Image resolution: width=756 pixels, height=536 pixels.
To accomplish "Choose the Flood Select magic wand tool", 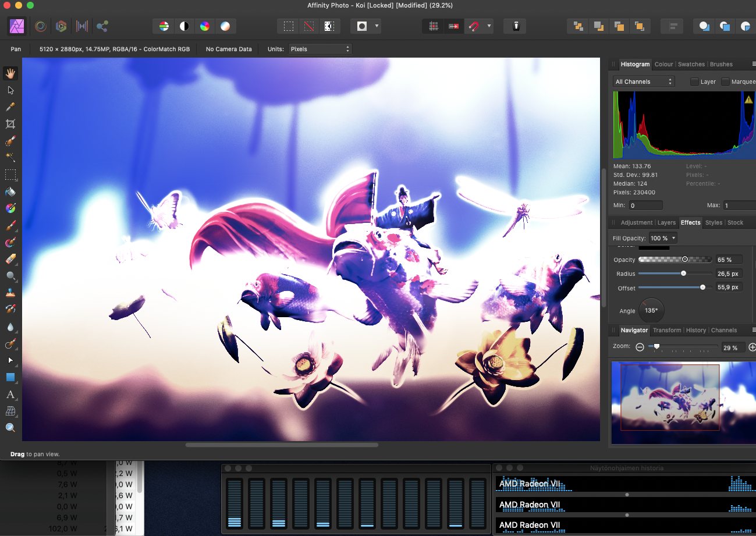I will coord(10,158).
